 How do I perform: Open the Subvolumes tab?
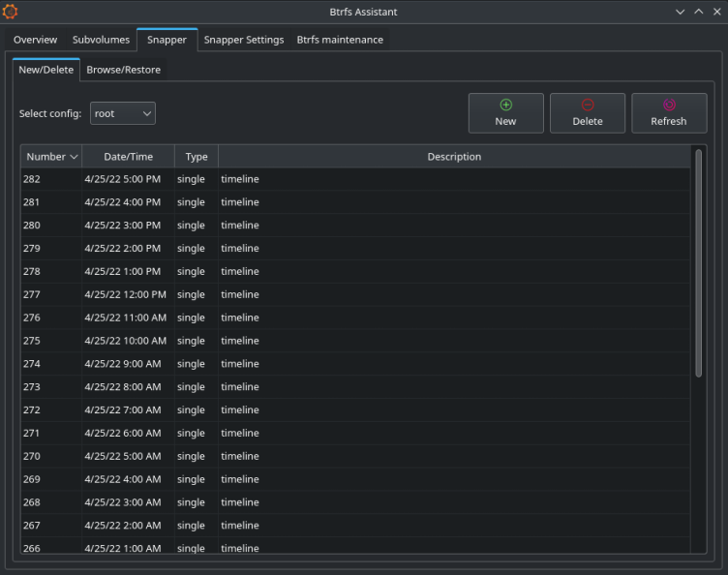click(x=101, y=40)
